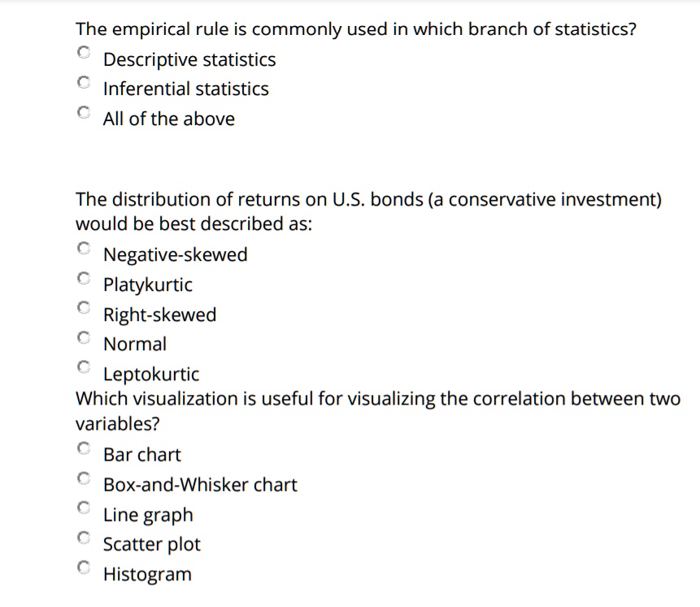
Task: Select the Bar chart radio button
Action: [x=84, y=448]
